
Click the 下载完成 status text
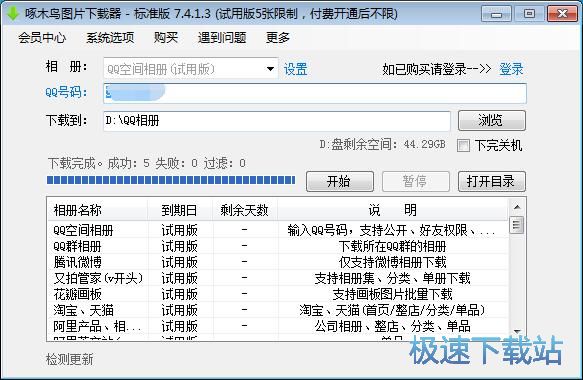[146, 163]
